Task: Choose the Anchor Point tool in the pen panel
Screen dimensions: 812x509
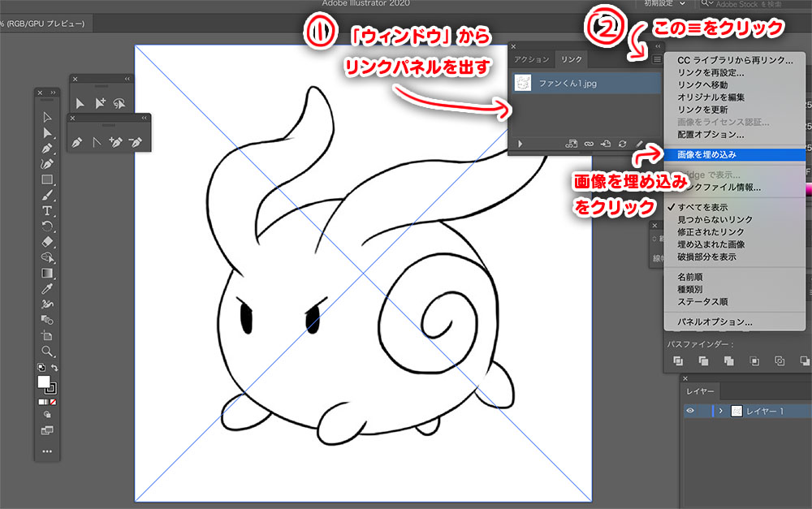Action: click(97, 142)
